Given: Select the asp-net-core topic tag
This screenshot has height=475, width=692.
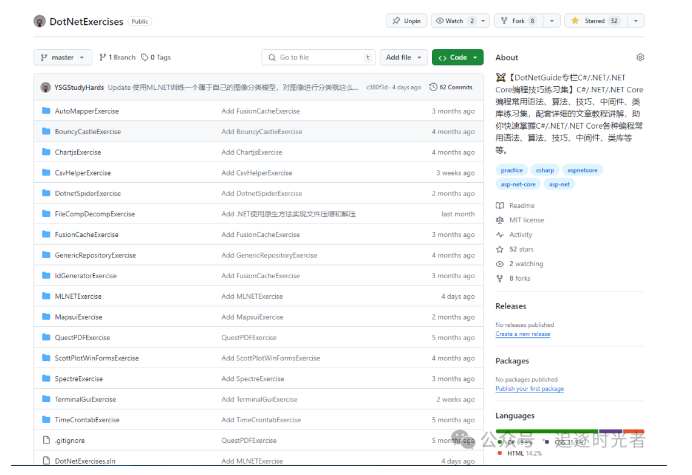Looking at the screenshot, I should [518, 184].
